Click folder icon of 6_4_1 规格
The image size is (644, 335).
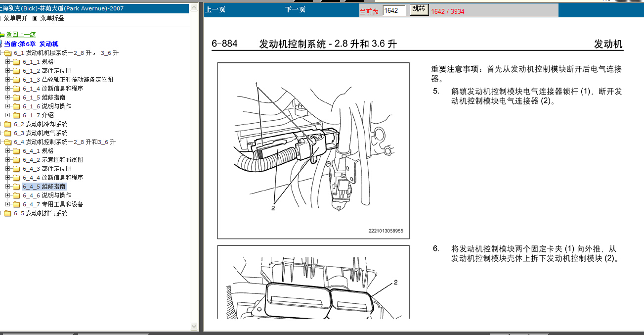click(x=16, y=151)
